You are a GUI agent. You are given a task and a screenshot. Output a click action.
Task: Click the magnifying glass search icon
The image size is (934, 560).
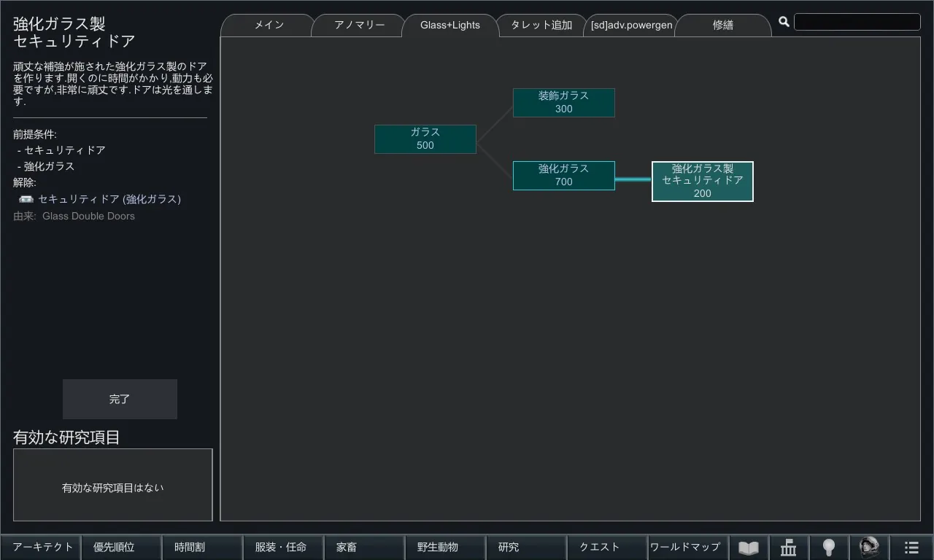pos(784,22)
